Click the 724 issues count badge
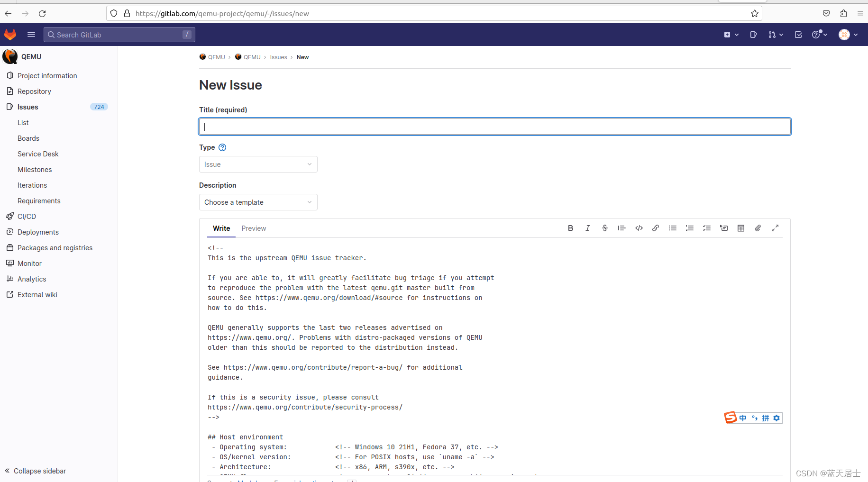Screen dimensions: 868x482 pos(99,107)
